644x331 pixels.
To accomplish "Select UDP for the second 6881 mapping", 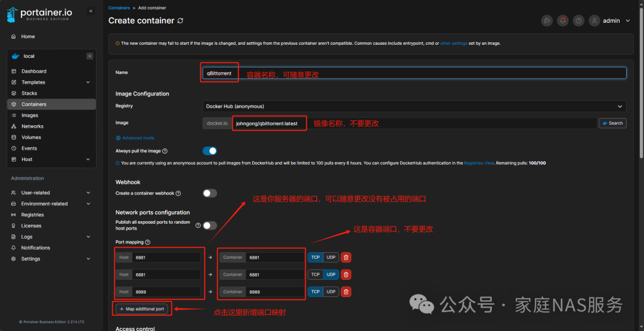I will click(x=331, y=274).
